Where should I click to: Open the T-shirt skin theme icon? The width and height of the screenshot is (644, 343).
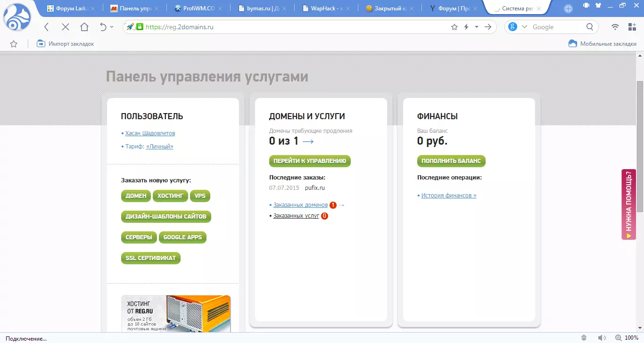coord(599,6)
